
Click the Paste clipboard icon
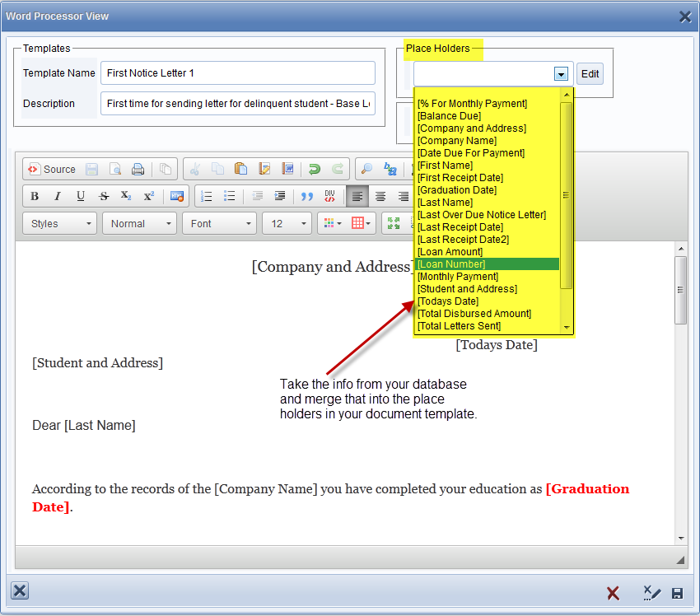pyautogui.click(x=240, y=170)
